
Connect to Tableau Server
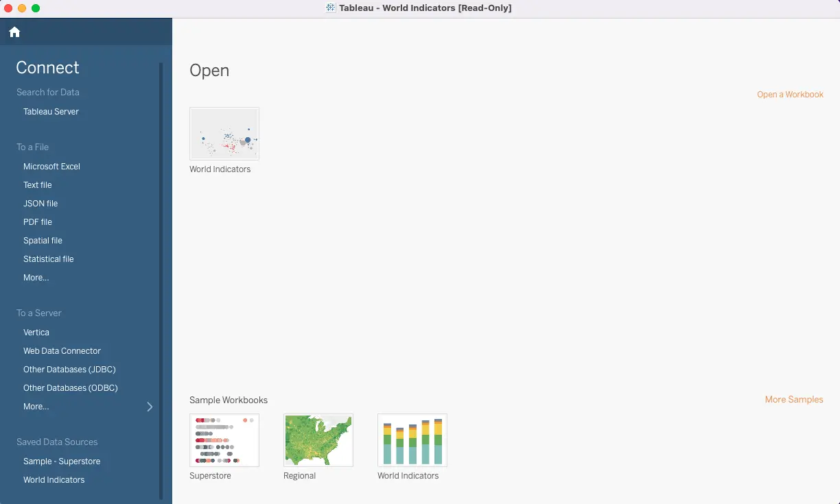coord(51,111)
